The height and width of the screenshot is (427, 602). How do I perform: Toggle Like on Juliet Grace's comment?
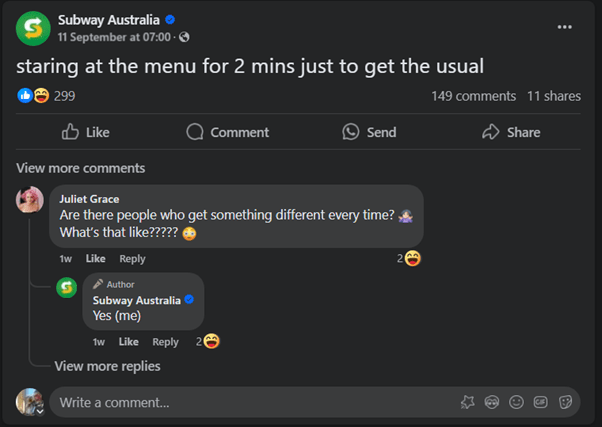point(95,259)
